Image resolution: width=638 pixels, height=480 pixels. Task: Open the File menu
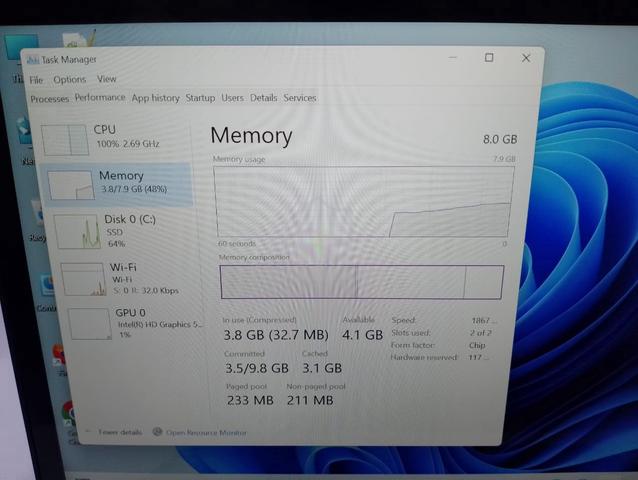[36, 80]
